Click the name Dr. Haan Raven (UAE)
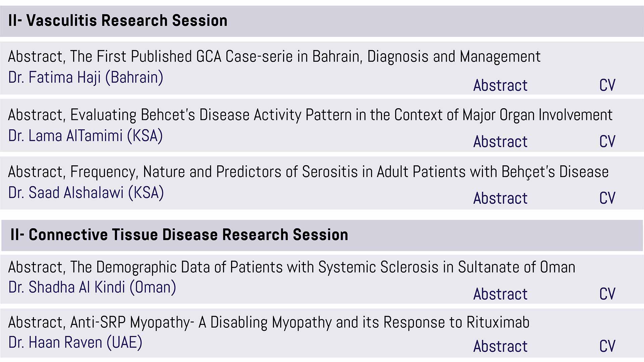644x362 pixels. coord(75,343)
